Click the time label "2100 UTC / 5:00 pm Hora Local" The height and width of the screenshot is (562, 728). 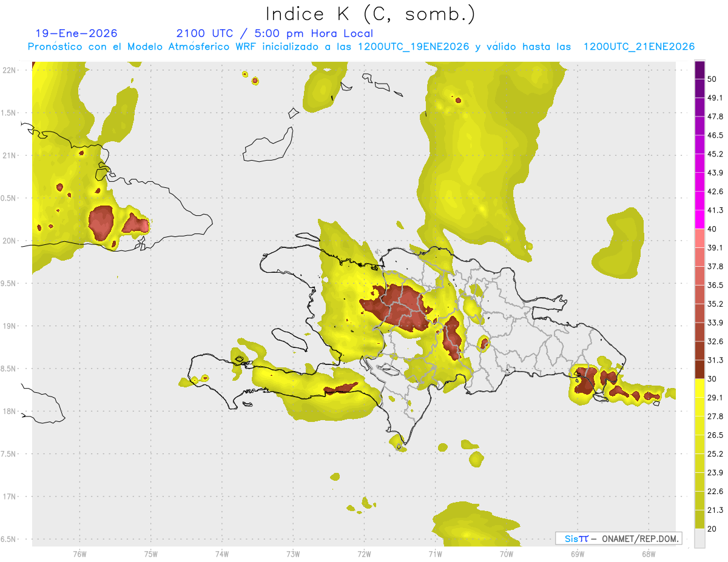pos(275,33)
